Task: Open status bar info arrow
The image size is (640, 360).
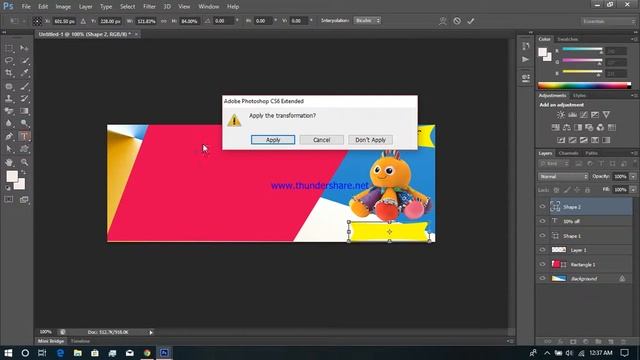Action: [151, 333]
